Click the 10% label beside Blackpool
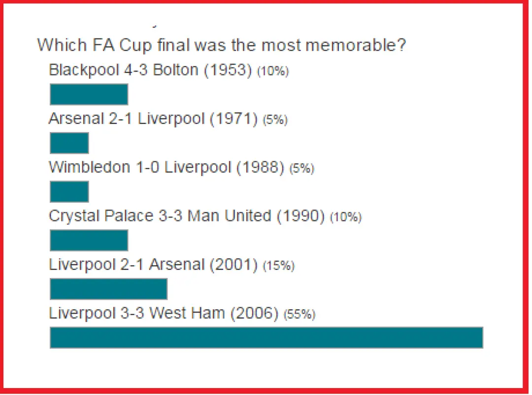This screenshot has width=532, height=395. pos(273,72)
